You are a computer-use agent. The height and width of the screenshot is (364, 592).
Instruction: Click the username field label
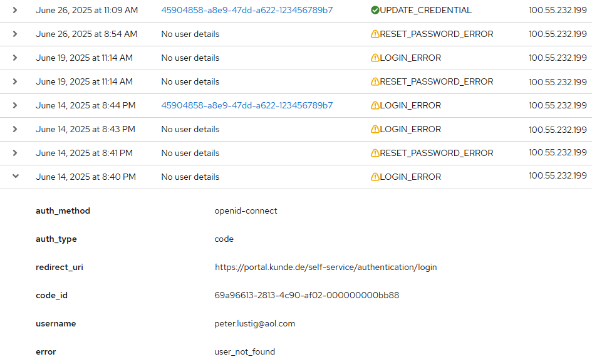(56, 324)
